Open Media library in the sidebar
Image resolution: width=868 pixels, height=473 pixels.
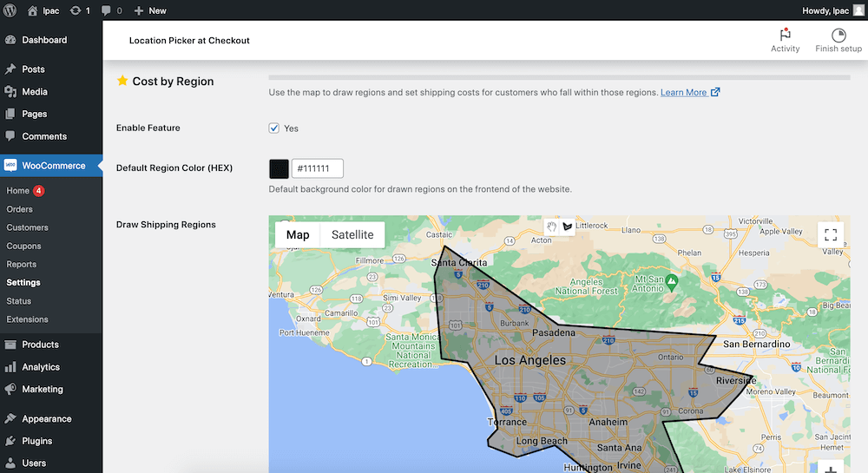[x=35, y=92]
